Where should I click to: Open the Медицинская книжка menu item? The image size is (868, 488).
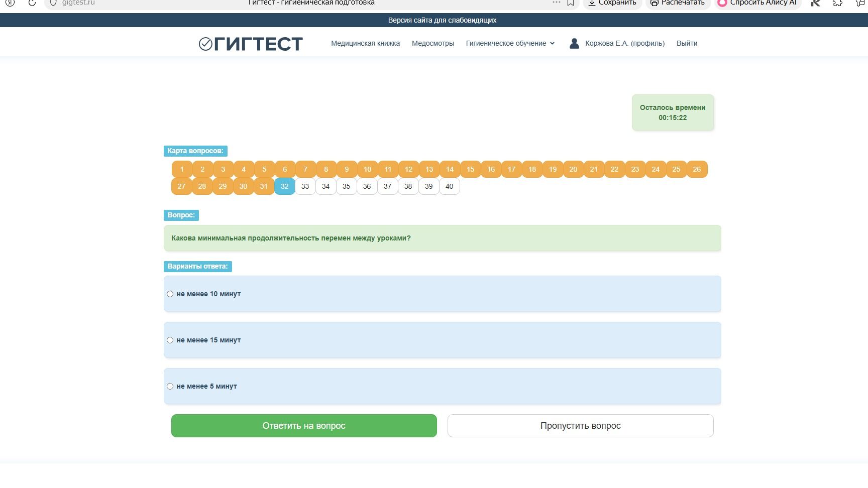tap(365, 43)
